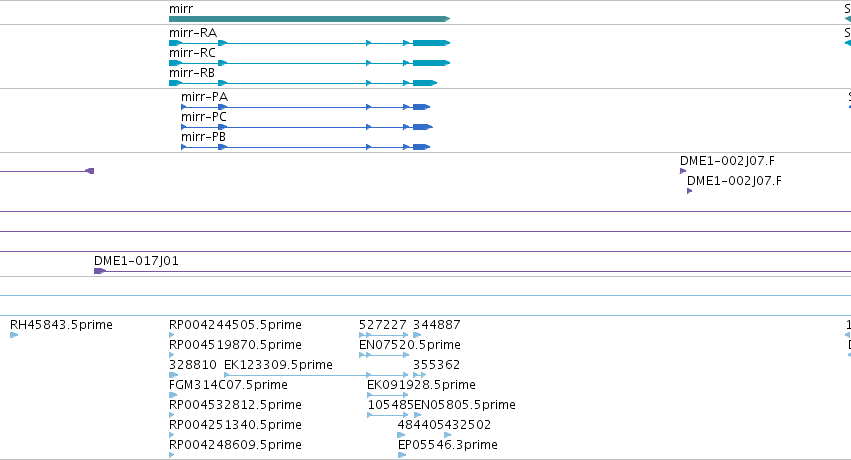This screenshot has height=460, width=851.
Task: Click the mirr-PC protein label
Action: pos(204,117)
